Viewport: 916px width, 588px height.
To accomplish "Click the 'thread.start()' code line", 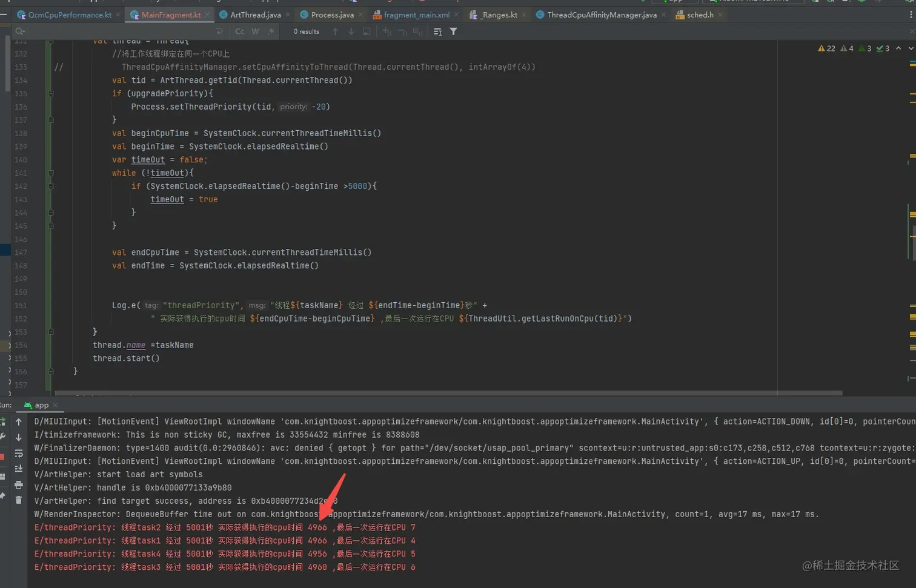I will tap(126, 358).
